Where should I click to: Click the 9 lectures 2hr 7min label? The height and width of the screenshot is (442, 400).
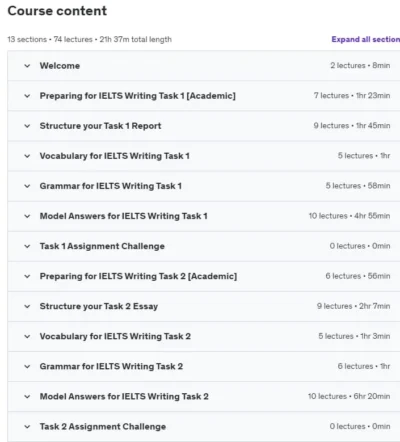click(353, 306)
